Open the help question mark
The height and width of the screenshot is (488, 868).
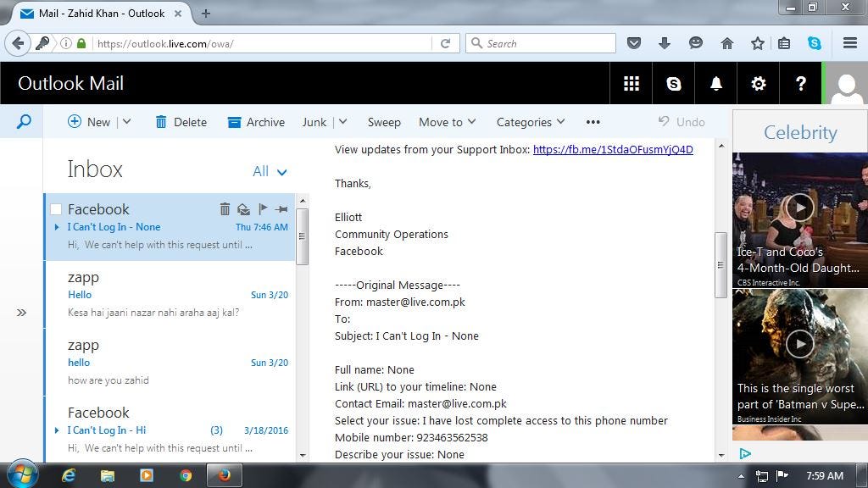point(800,84)
